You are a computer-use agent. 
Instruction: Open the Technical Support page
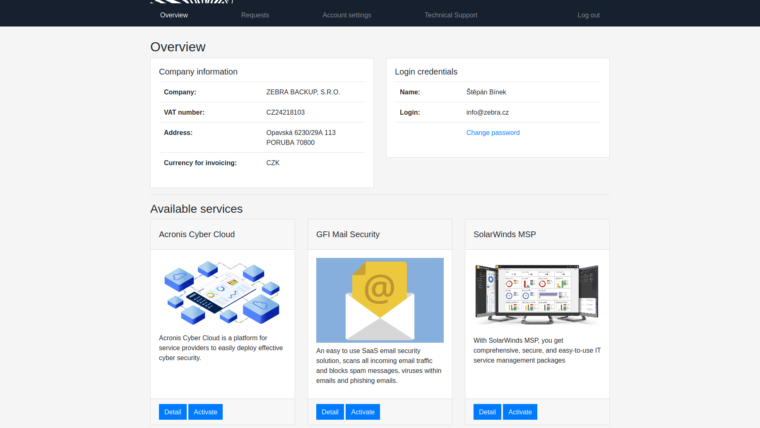click(451, 15)
